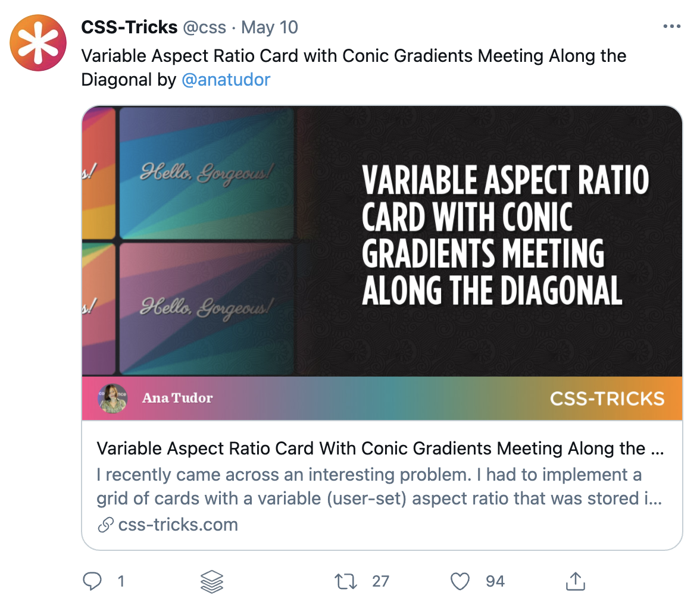Click the card preview image
This screenshot has width=700, height=608.
(382, 262)
